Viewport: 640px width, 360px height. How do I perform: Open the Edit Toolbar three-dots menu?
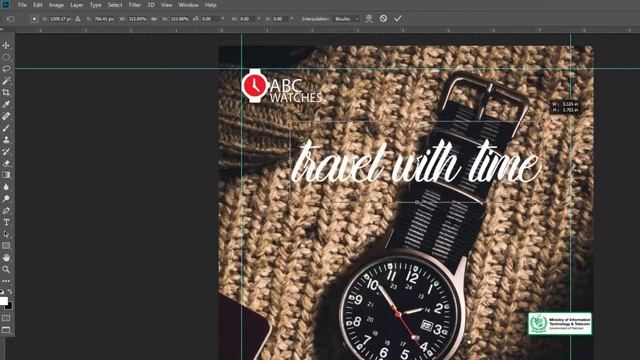tap(6, 281)
